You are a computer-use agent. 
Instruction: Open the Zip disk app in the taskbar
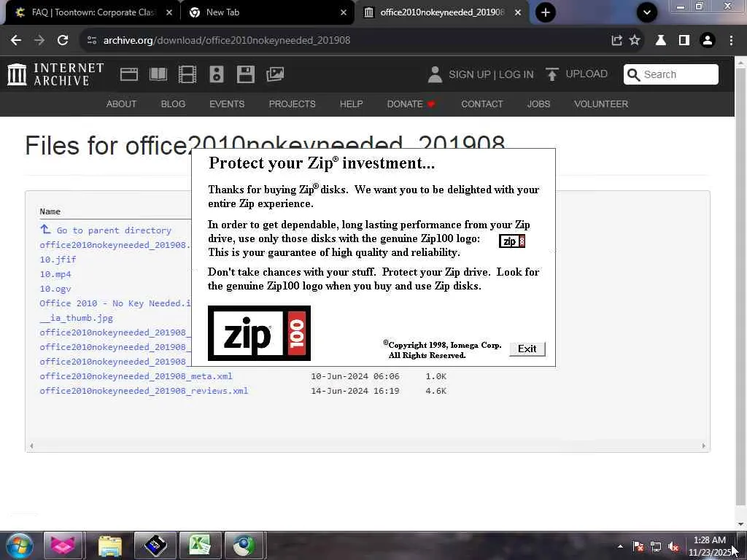(155, 545)
